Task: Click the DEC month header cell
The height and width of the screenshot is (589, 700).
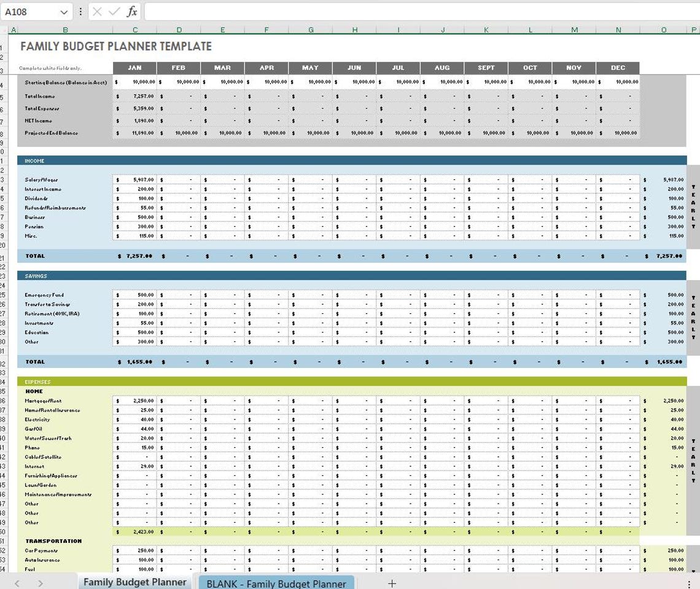Action: coord(618,68)
